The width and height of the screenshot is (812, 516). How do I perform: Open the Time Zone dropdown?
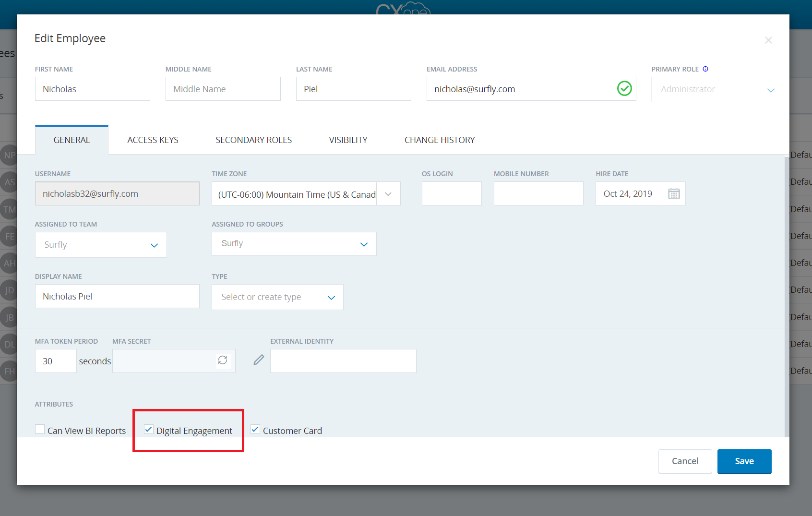[388, 194]
